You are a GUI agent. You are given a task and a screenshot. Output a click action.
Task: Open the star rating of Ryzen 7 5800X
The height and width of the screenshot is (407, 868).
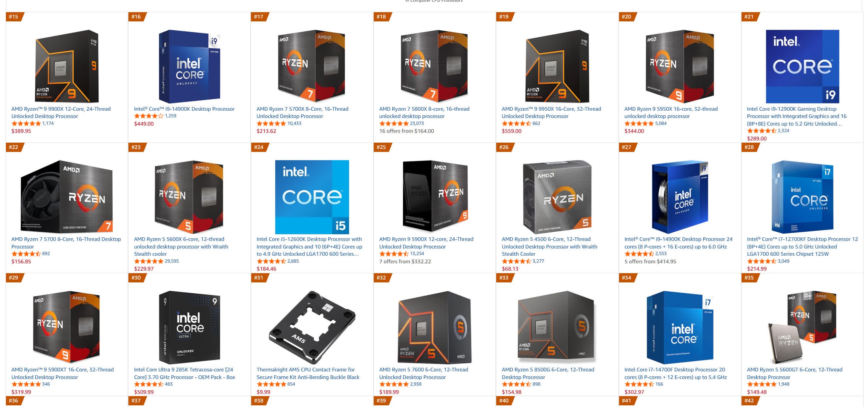tap(394, 123)
